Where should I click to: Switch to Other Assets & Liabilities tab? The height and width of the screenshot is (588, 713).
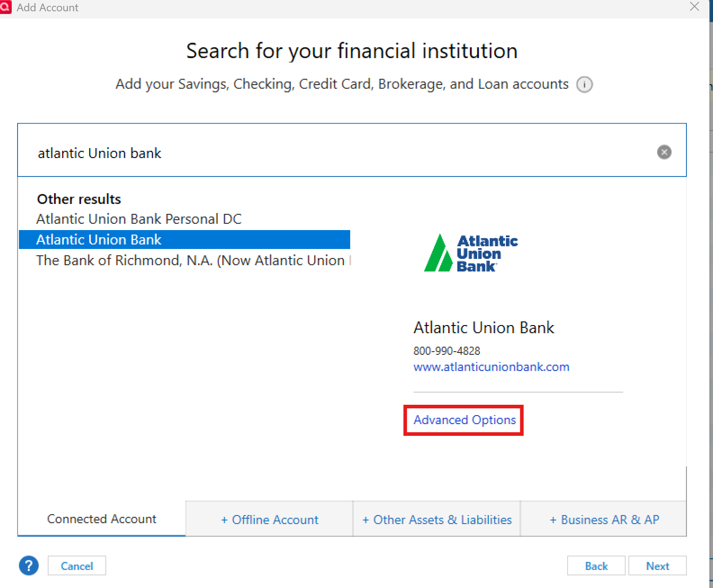coord(437,519)
